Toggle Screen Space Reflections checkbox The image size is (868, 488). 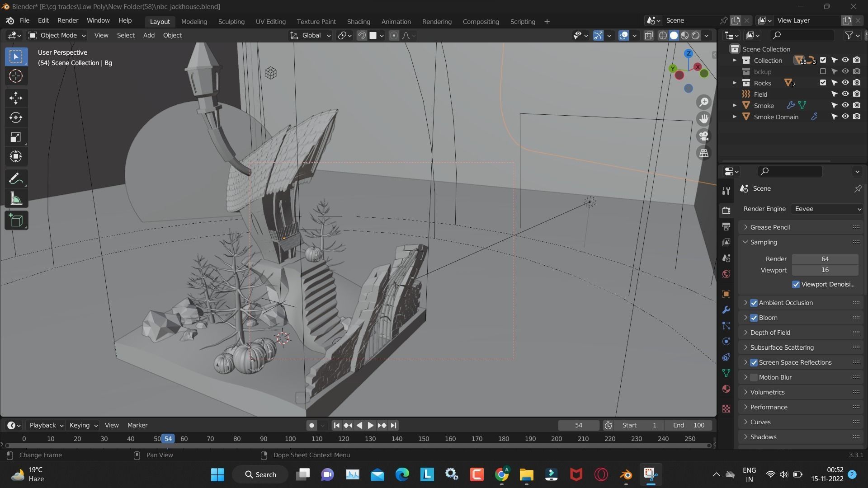point(754,362)
